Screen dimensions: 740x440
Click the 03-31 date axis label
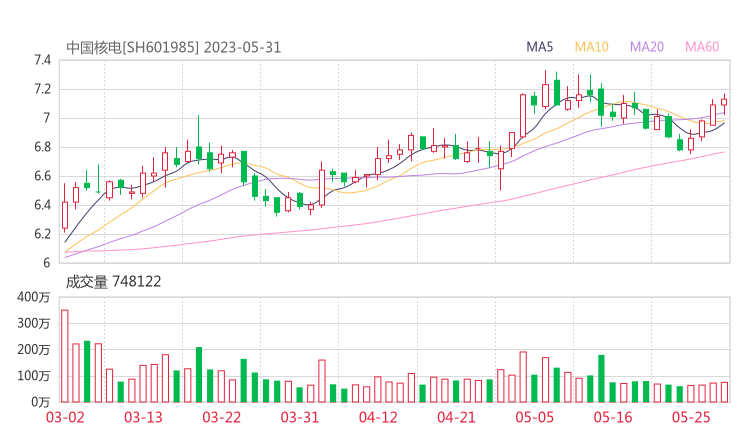300,417
